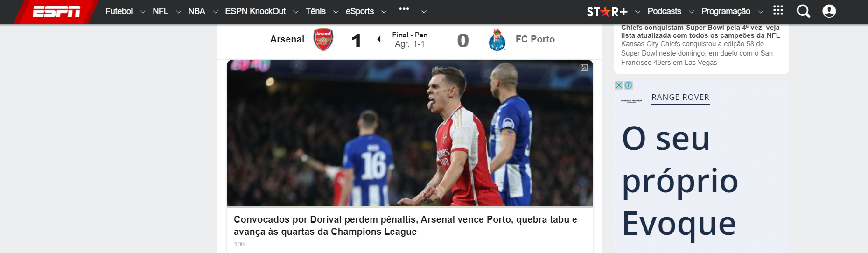Viewport: 868px width, 253px height.
Task: Read the Chiefs Super Bowl article
Action: click(x=700, y=32)
